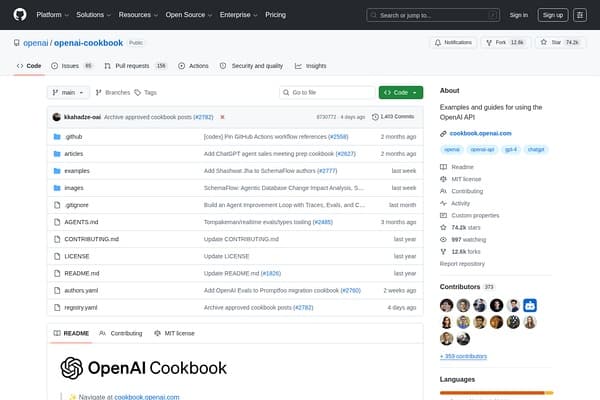Open CONTRIBUTING.md file
This screenshot has height=400, width=600.
91,239
